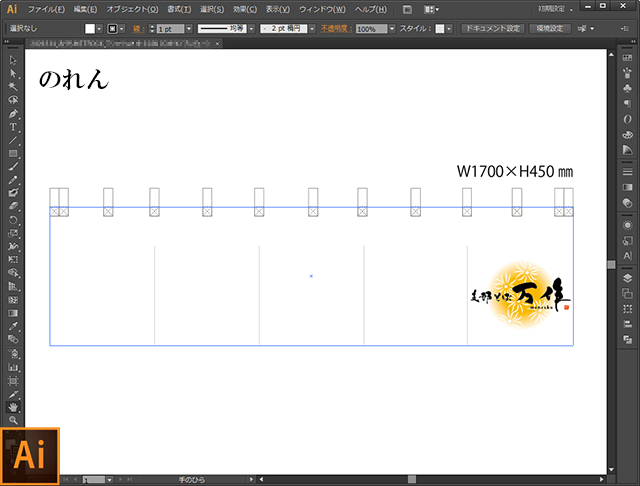Select the Hand tool

[x=13, y=407]
